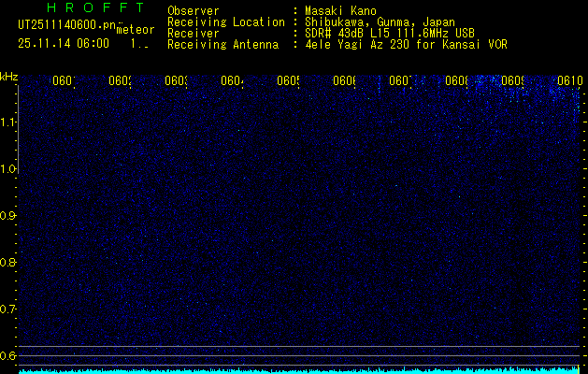The image size is (588, 374).
Task: Click the 0607 time marker
Action: pyautogui.click(x=400, y=81)
